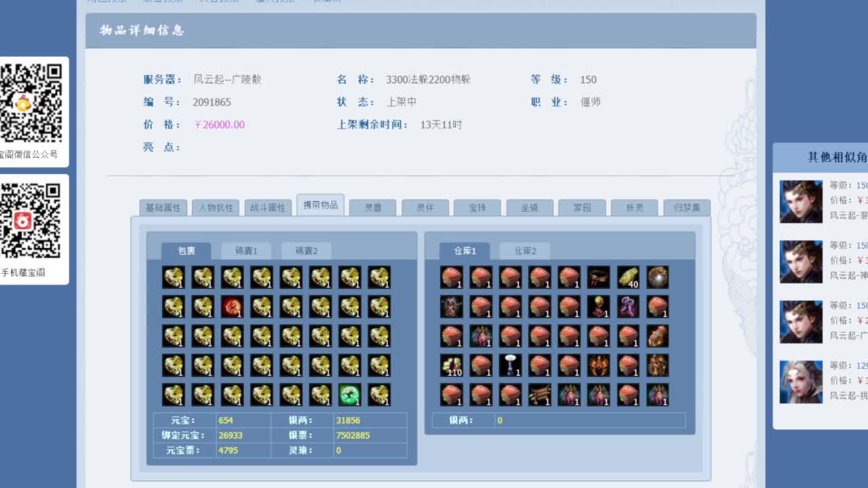Select the red orb item in the bag
The width and height of the screenshot is (868, 488).
point(233,306)
